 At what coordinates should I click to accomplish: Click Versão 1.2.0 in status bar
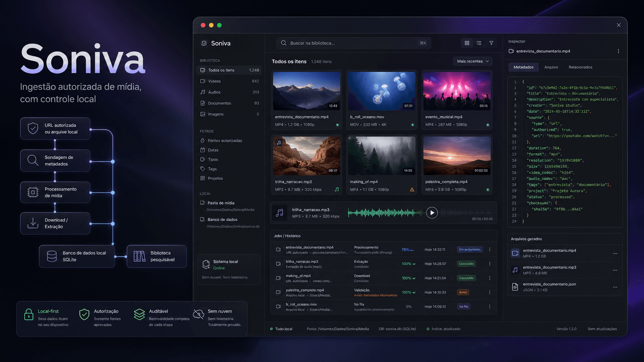[566, 329]
